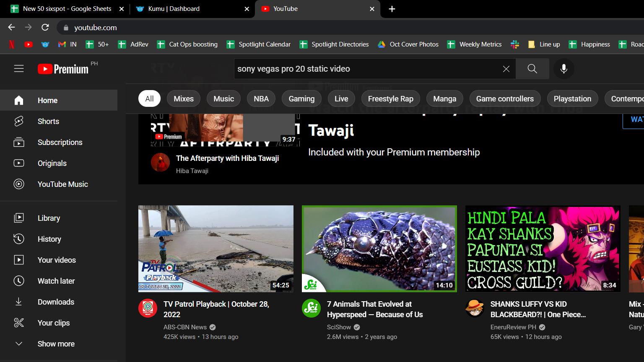
Task: Open Shorts in the sidebar
Action: [x=48, y=122]
